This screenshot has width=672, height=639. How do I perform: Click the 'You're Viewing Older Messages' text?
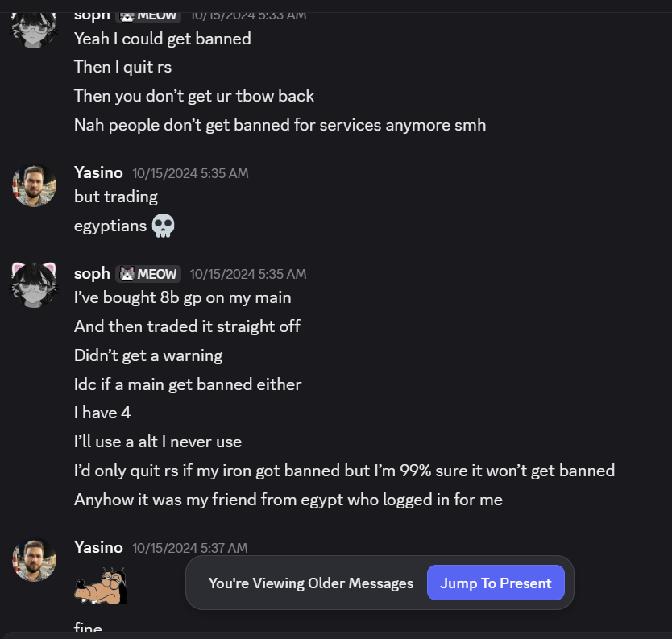point(310,583)
